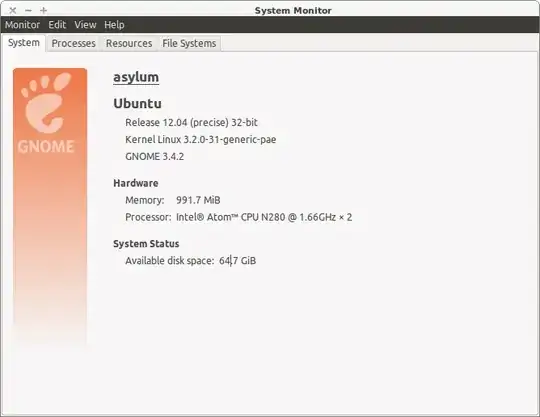The height and width of the screenshot is (417, 540).
Task: Click the asylum hostname heading
Action: (136, 77)
